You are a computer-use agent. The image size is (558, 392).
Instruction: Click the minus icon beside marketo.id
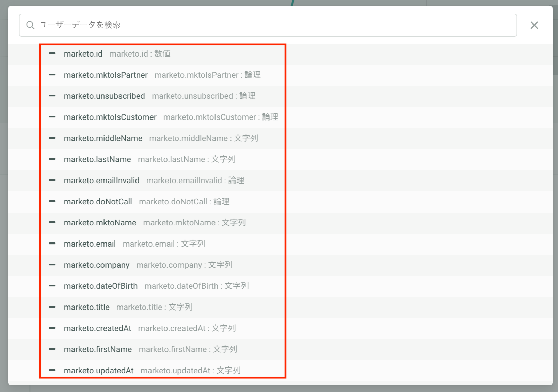point(52,53)
